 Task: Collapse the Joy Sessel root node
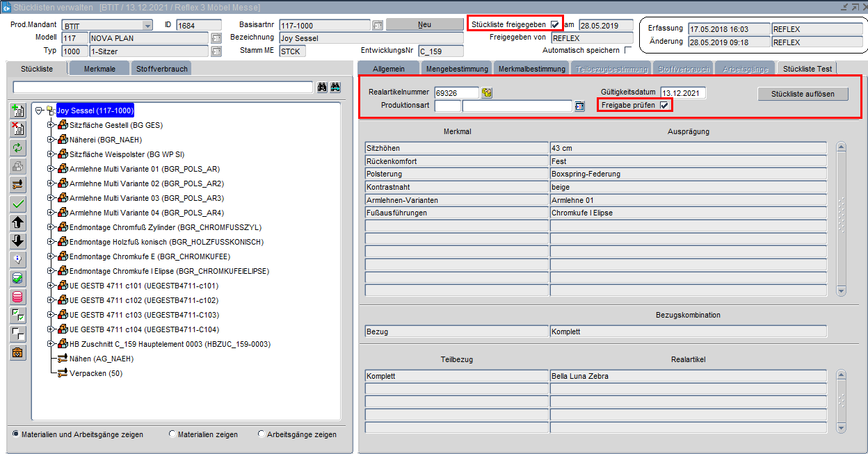40,111
